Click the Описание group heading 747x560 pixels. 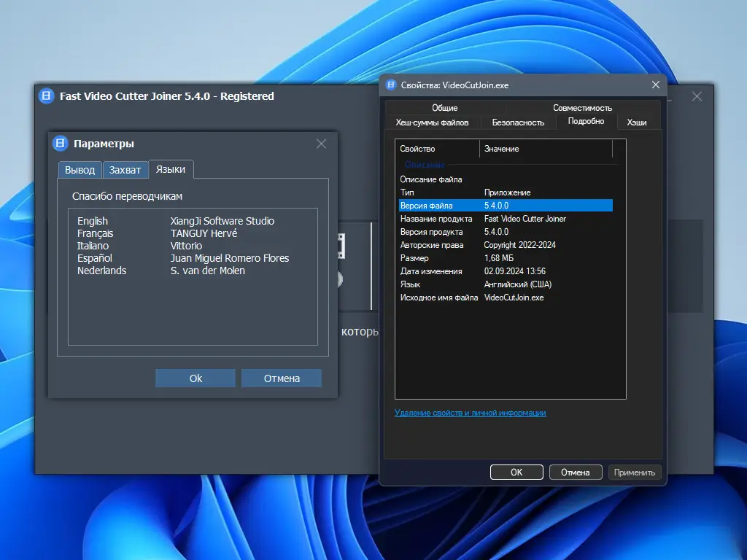425,165
